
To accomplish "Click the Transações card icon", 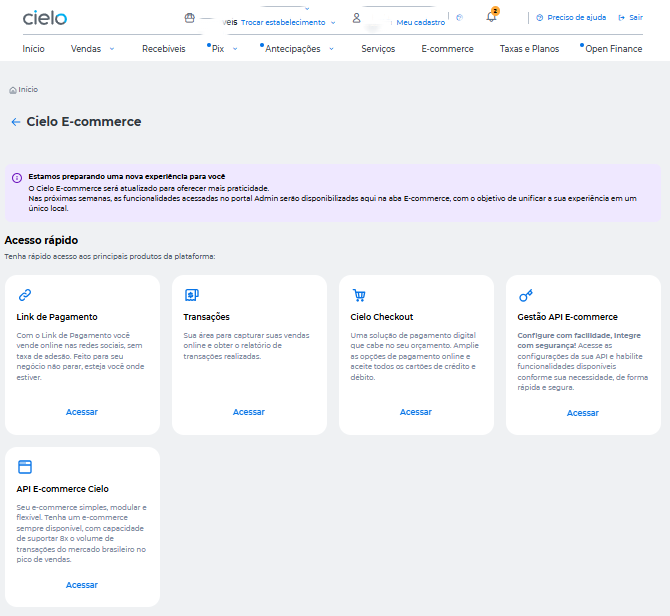I will click(x=192, y=295).
